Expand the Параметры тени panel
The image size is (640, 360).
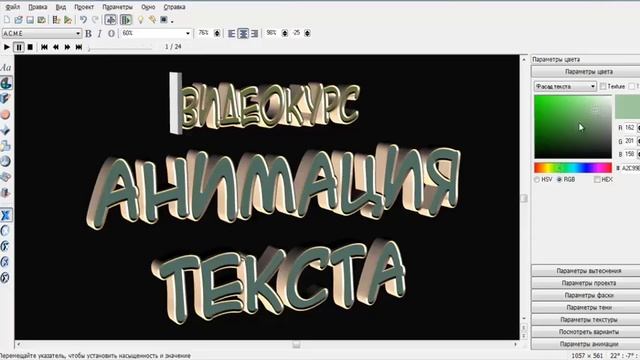[586, 307]
